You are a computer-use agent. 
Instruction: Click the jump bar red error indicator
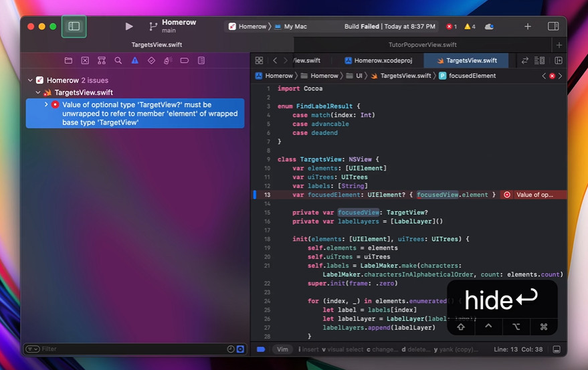point(552,76)
